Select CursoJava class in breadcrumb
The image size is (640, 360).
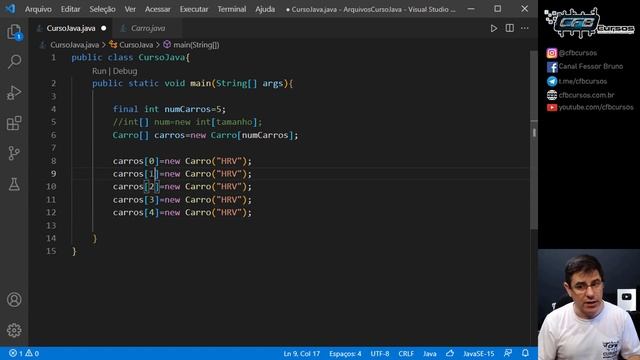(136, 45)
